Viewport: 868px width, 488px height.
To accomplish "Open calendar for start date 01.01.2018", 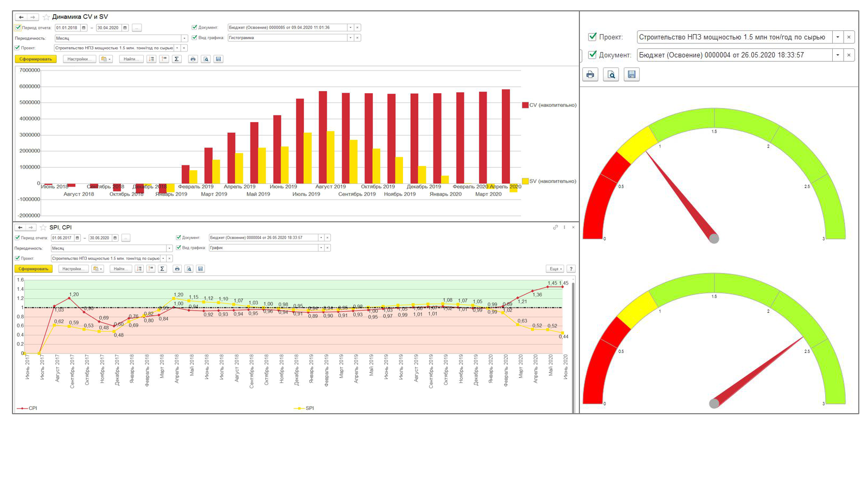I will (x=84, y=28).
